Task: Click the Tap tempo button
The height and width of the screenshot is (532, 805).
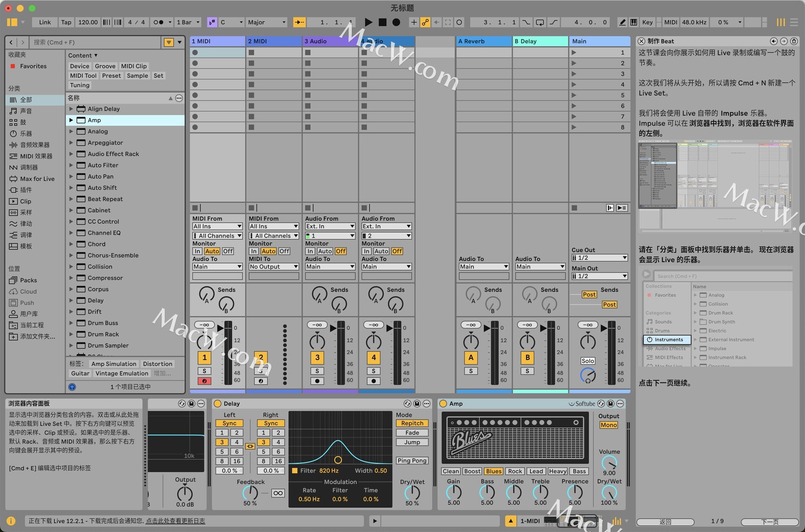Action: tap(66, 22)
